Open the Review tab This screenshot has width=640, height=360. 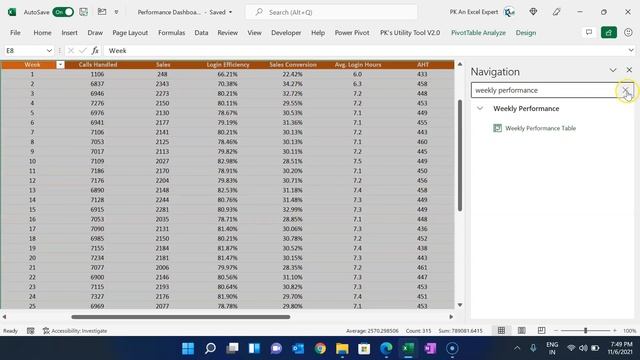[x=227, y=33]
